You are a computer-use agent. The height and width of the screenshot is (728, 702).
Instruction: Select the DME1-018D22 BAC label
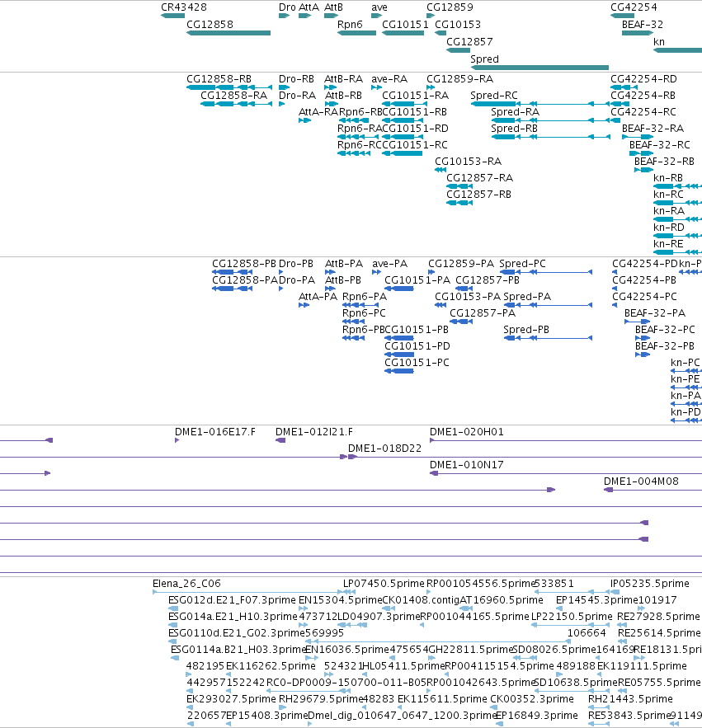coord(384,449)
